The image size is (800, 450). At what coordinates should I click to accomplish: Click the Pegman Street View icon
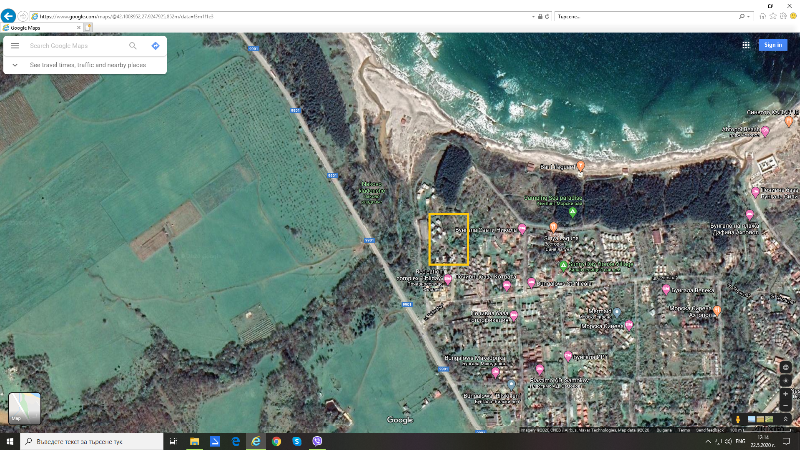click(x=738, y=418)
